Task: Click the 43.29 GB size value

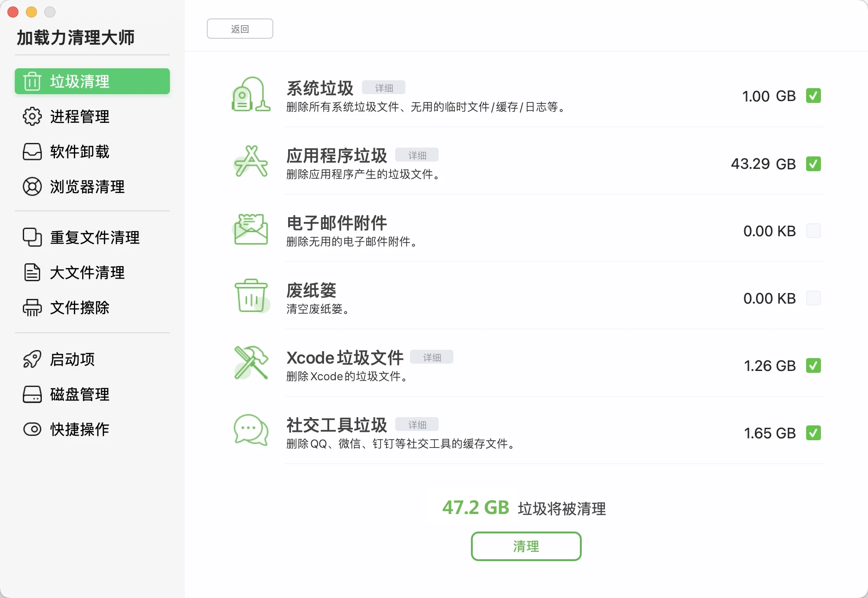Action: click(763, 164)
